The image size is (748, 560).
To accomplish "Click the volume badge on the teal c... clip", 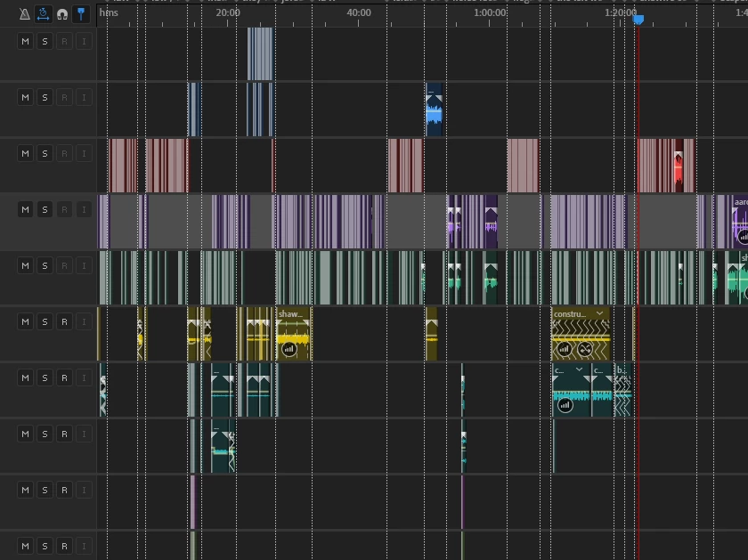I will point(565,405).
